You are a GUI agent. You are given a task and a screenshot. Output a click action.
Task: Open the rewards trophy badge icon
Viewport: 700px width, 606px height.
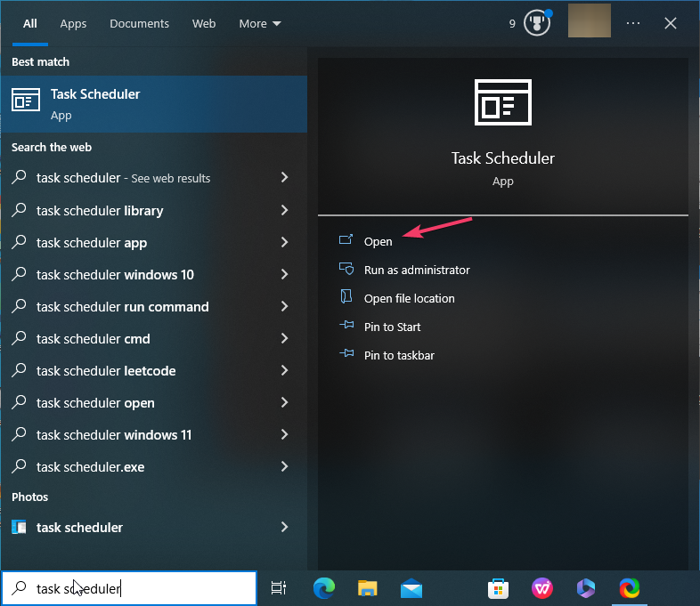coord(538,23)
